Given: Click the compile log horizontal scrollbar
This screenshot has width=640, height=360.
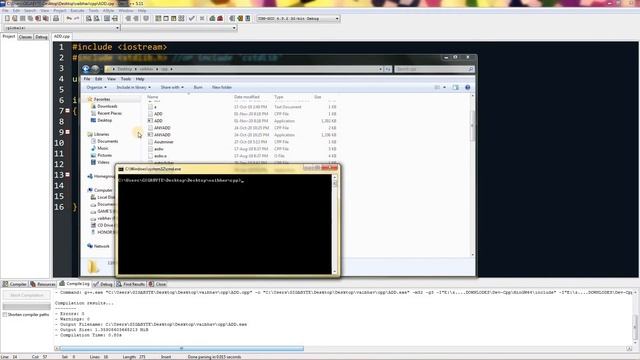Looking at the screenshot, I should tap(181, 348).
